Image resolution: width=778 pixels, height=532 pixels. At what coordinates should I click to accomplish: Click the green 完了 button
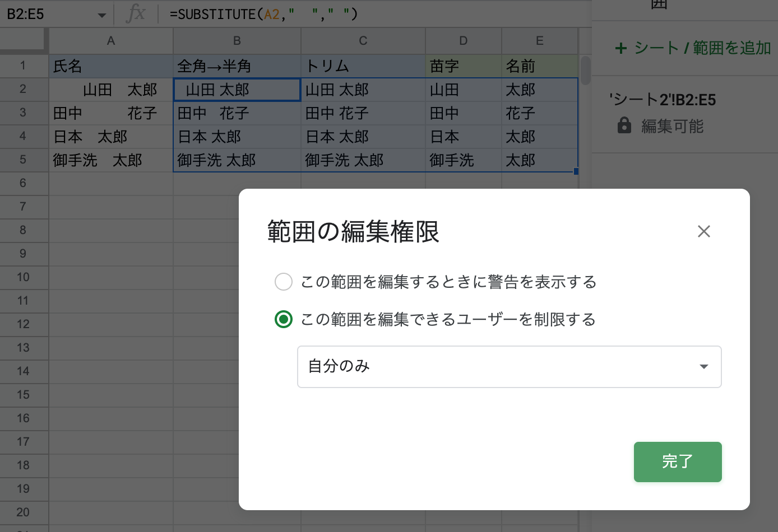(x=677, y=461)
